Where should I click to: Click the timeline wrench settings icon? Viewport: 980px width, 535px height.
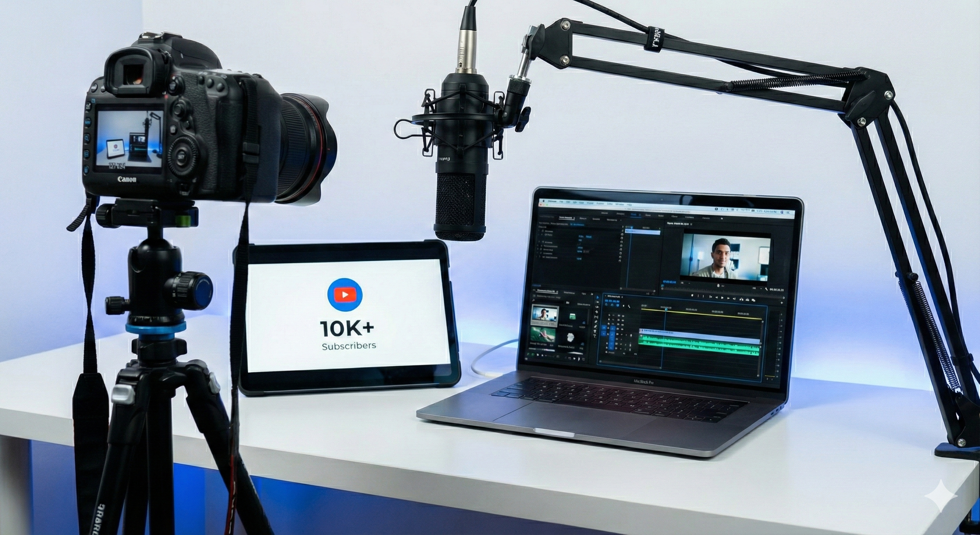pos(629,307)
